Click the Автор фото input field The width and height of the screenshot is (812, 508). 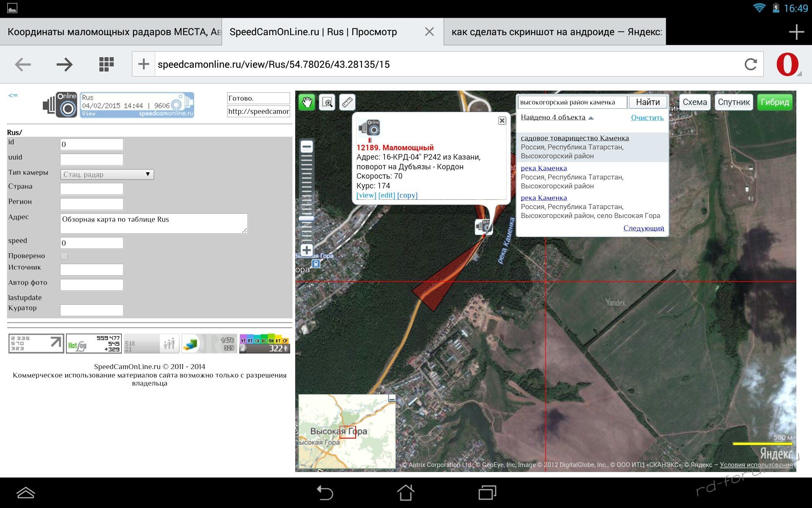tap(92, 285)
